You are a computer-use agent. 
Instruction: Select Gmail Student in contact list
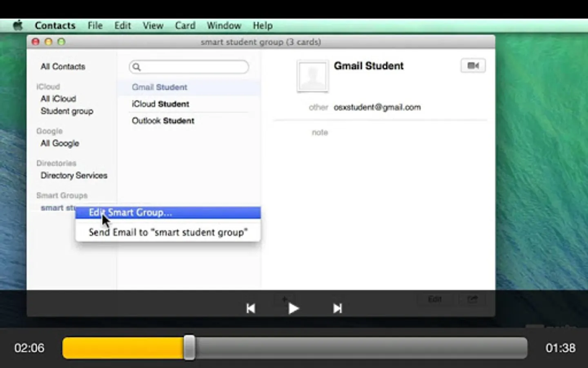[x=189, y=87]
